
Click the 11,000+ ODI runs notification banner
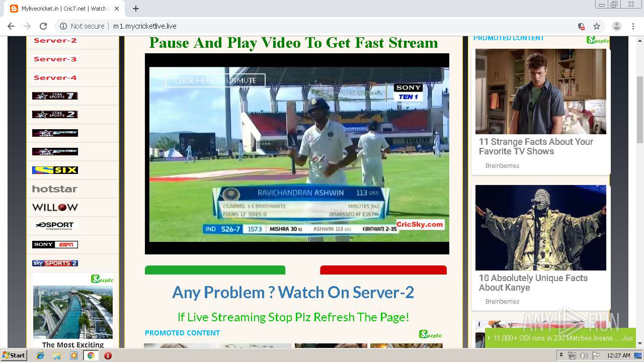pos(560,338)
